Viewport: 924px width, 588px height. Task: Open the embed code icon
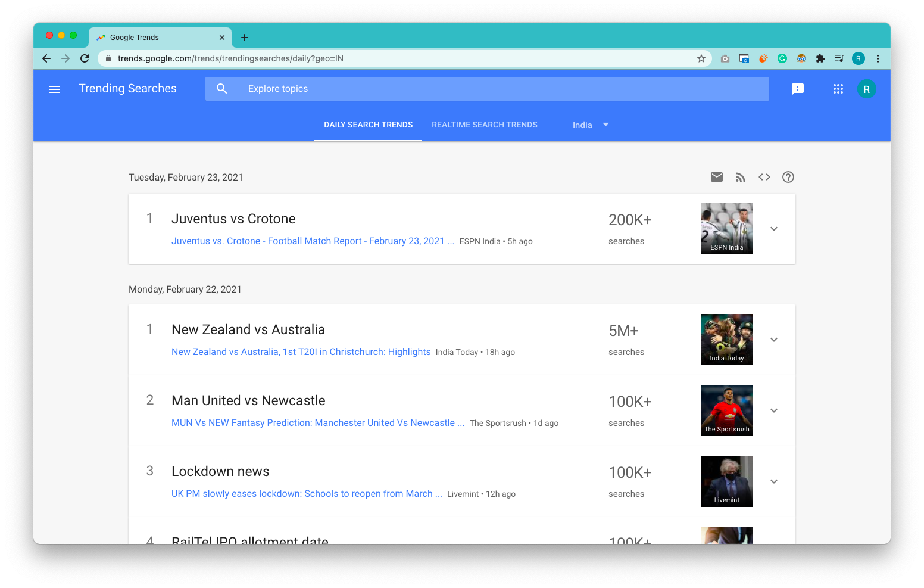click(x=764, y=177)
